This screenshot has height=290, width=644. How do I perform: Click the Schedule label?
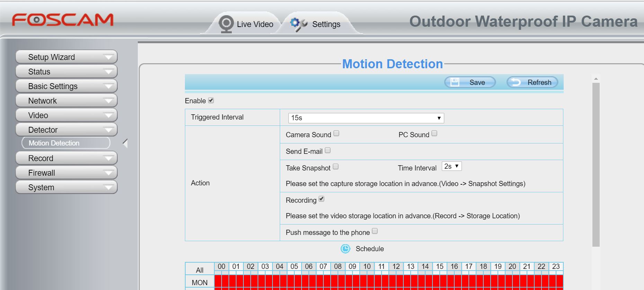pyautogui.click(x=369, y=249)
